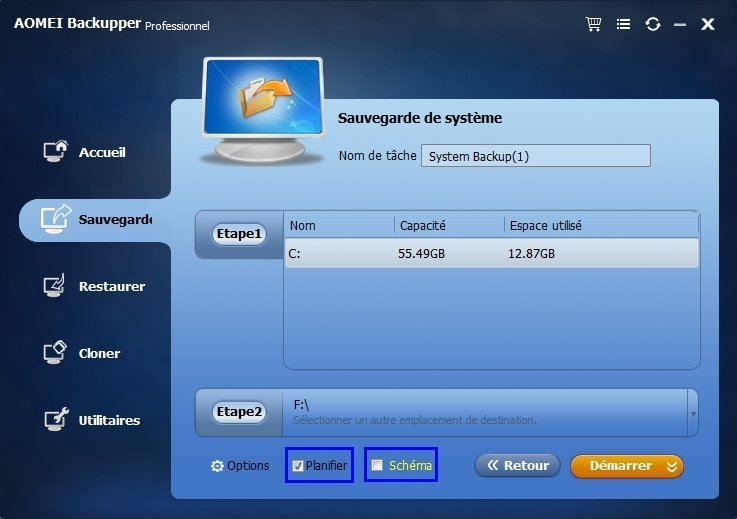This screenshot has height=519, width=737.
Task: Expand the Démarrer double-chevron arrow
Action: click(x=672, y=466)
